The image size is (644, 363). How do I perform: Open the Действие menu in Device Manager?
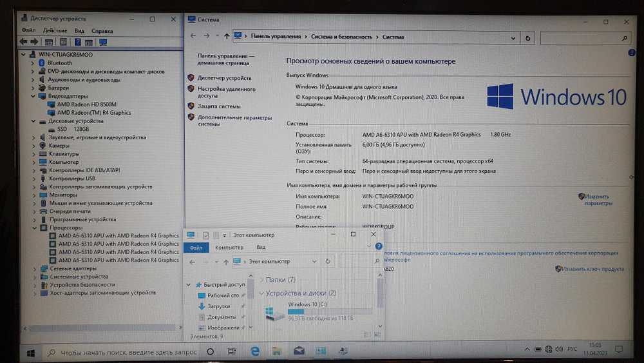55,30
